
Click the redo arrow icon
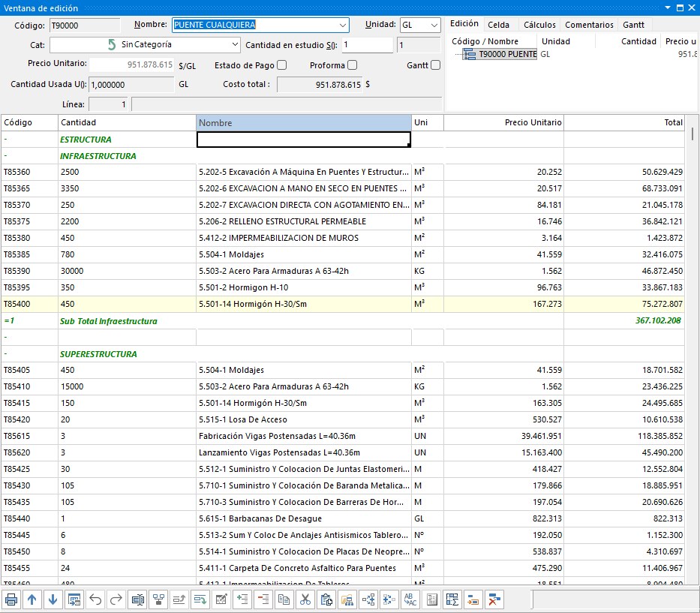116,599
